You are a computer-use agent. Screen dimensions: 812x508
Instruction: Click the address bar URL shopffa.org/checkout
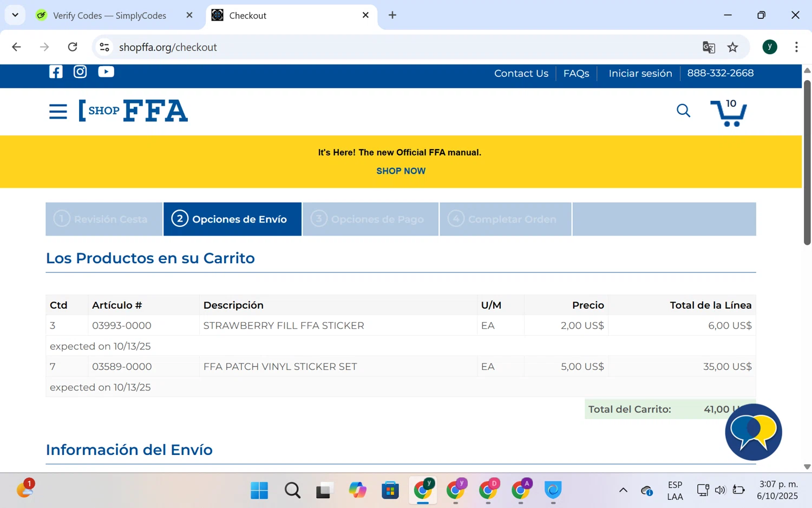(168, 47)
